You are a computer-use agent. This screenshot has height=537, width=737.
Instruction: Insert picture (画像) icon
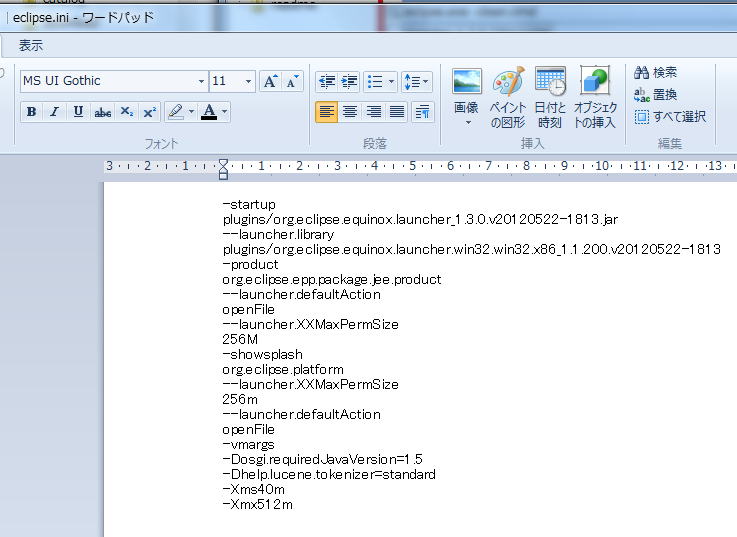click(x=466, y=82)
